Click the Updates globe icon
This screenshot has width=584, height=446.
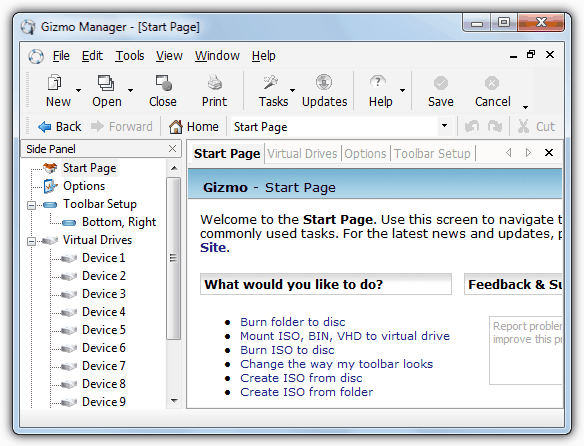[324, 82]
